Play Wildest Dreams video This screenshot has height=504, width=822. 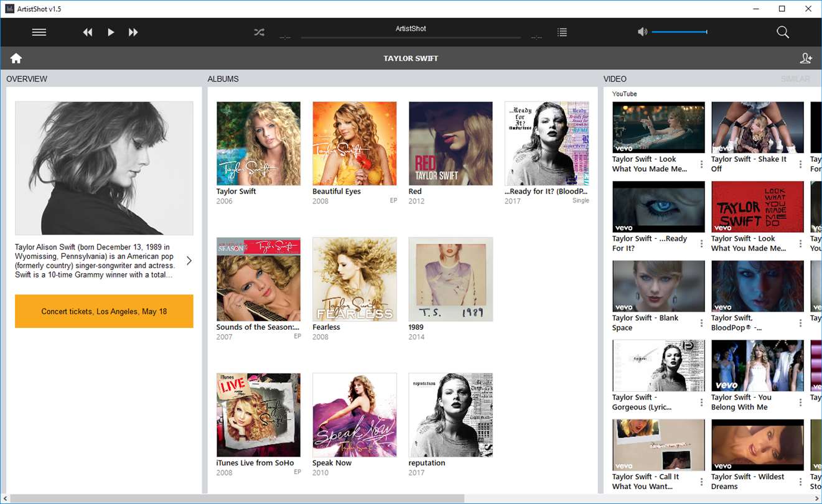(x=757, y=445)
